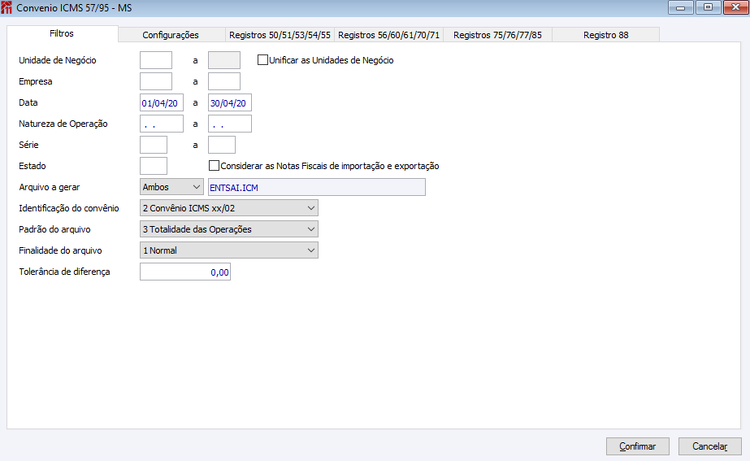Click the Estado input field
Screen dimensions: 750x461
154,166
